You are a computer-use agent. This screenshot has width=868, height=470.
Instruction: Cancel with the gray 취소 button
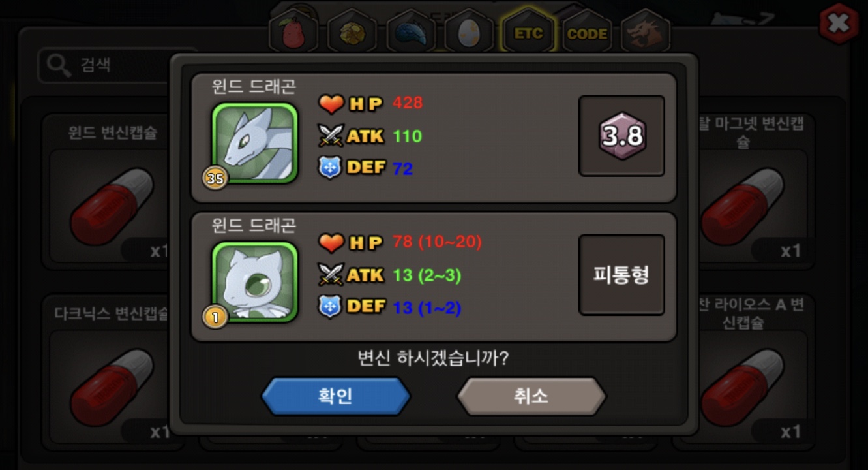tap(531, 396)
